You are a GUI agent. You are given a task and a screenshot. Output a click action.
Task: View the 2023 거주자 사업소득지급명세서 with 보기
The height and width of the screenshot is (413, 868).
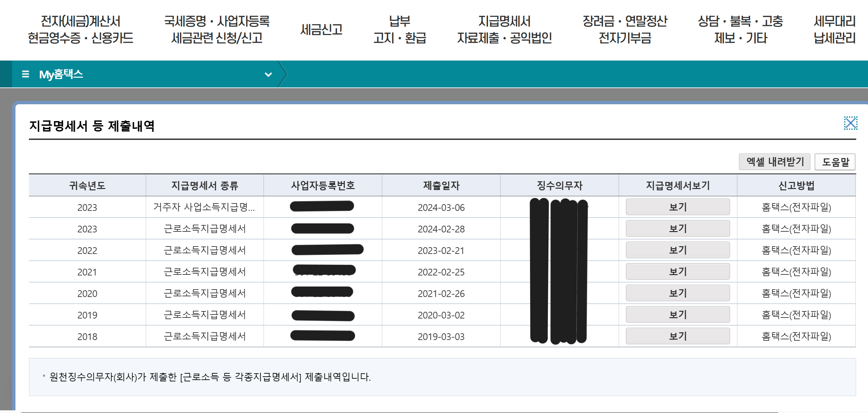(x=677, y=207)
